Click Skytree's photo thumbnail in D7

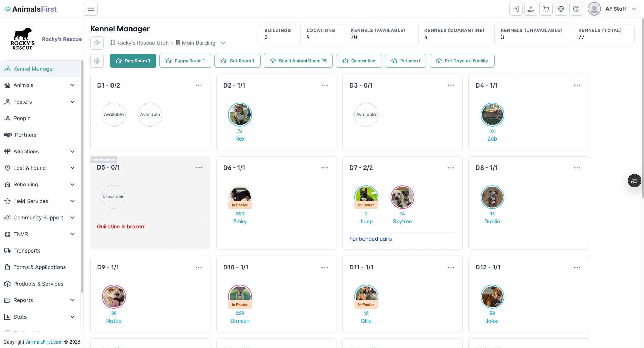pos(402,197)
